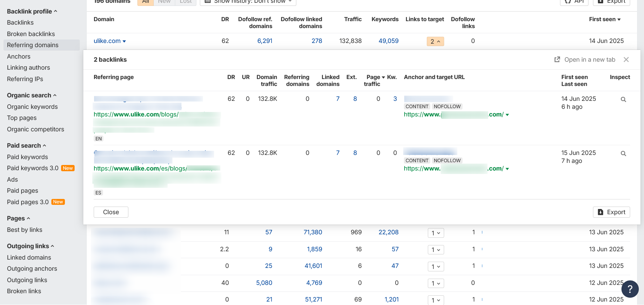This screenshot has width=644, height=305.
Task: Click linked domains value 7 in EN row
Action: click(x=338, y=99)
